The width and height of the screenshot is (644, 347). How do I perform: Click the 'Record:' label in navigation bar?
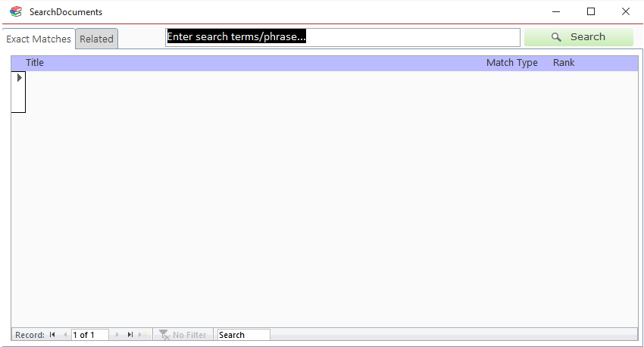tap(30, 335)
